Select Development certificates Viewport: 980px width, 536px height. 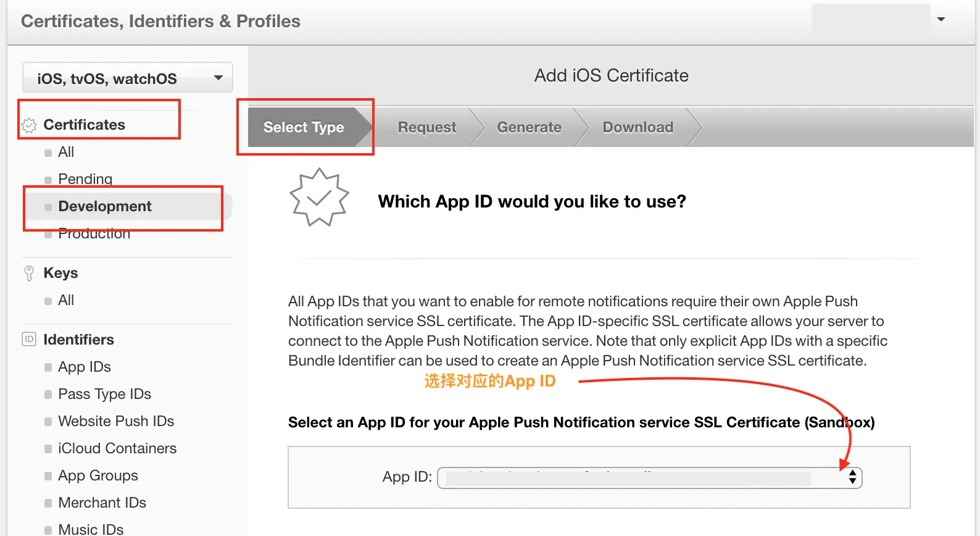(x=105, y=206)
